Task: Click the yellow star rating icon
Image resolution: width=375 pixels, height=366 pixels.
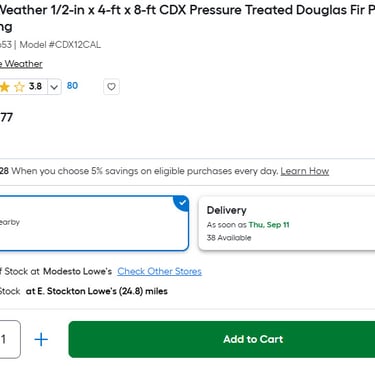Action: 5,87
